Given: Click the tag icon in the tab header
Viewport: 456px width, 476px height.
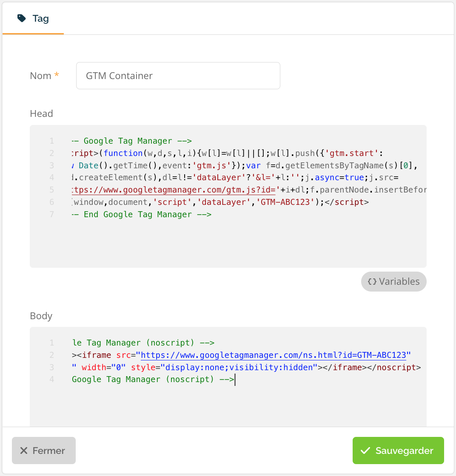Looking at the screenshot, I should tap(21, 18).
